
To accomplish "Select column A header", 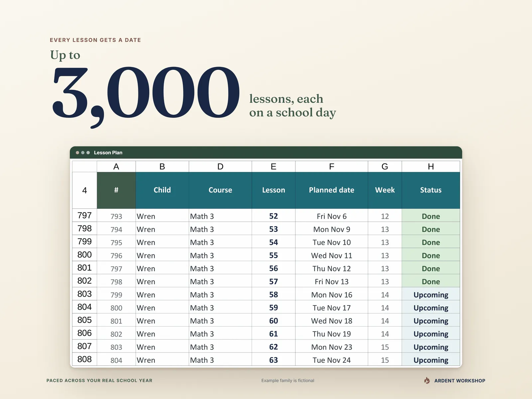I will (116, 167).
